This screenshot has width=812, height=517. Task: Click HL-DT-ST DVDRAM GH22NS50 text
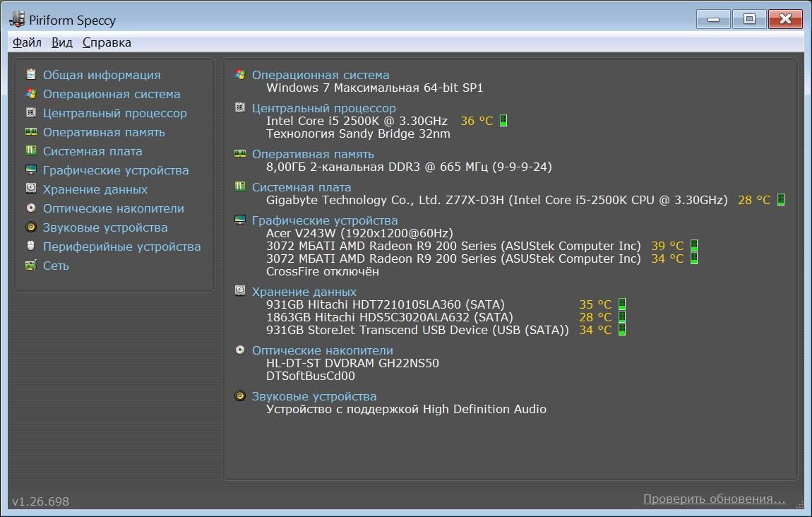(x=352, y=363)
